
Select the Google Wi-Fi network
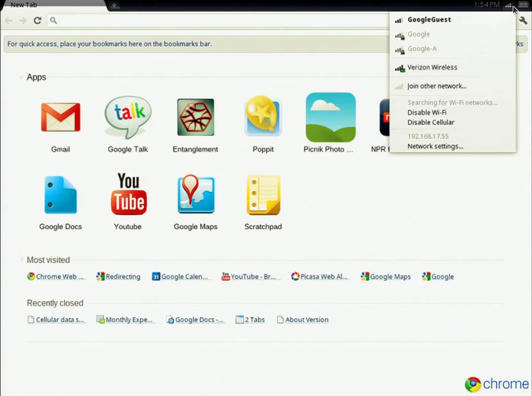click(x=453, y=34)
